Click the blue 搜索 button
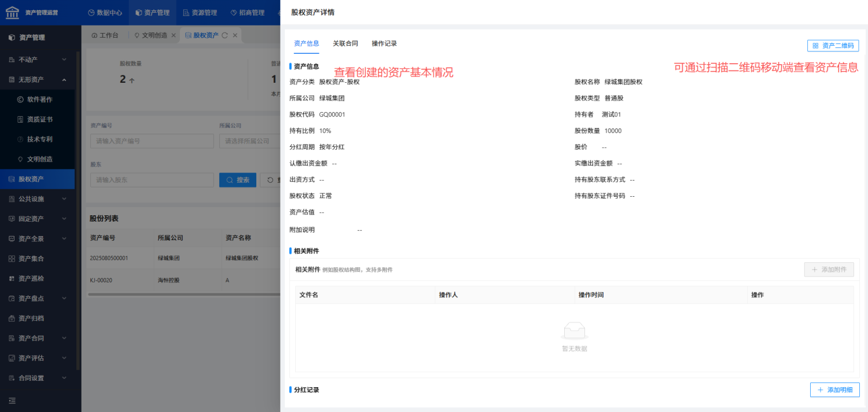Image resolution: width=868 pixels, height=412 pixels. pos(238,180)
